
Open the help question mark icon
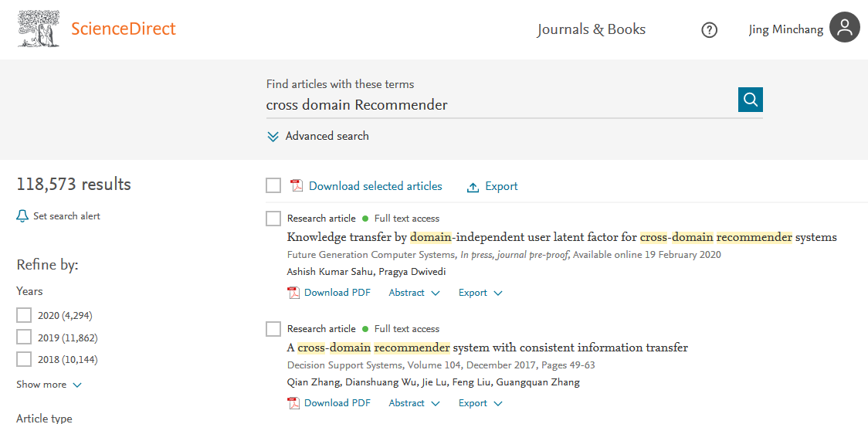click(x=709, y=30)
